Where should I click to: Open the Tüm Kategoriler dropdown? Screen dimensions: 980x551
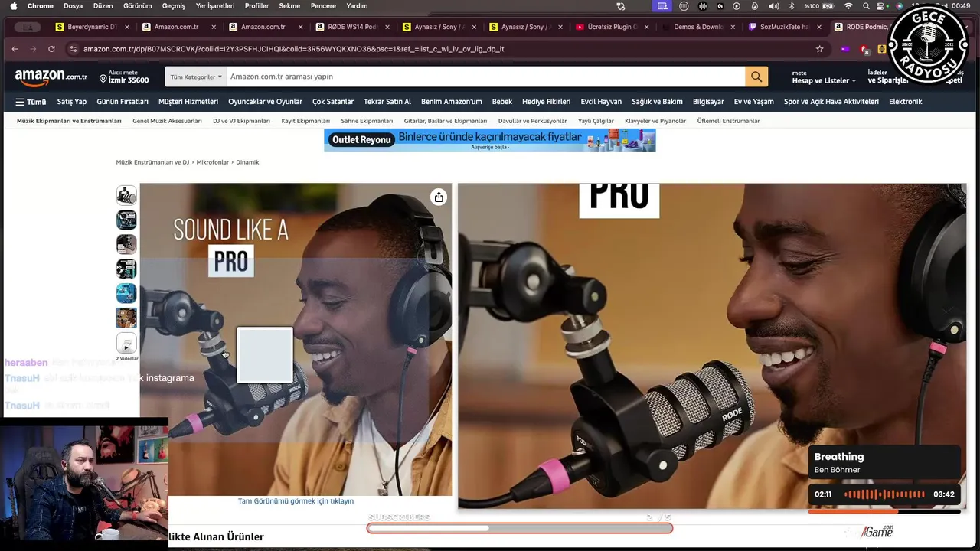coord(196,77)
